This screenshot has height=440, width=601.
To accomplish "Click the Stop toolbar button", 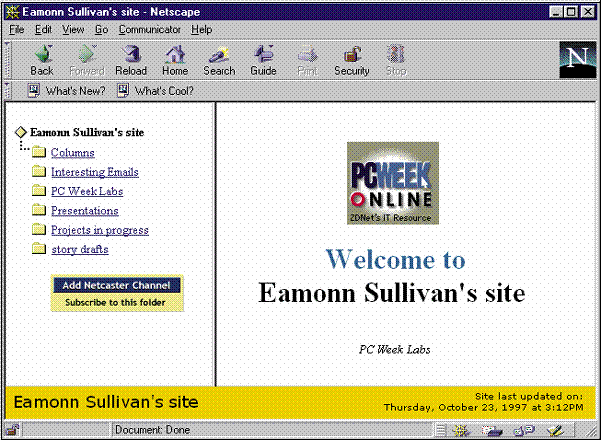I will point(396,61).
